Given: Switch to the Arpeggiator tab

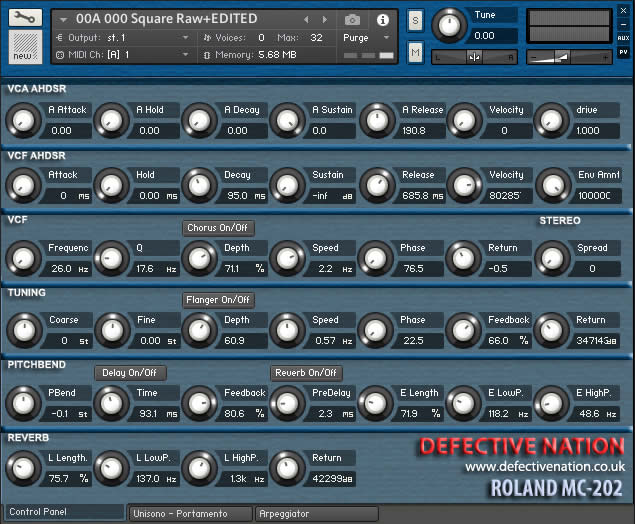Looking at the screenshot, I should (317, 513).
